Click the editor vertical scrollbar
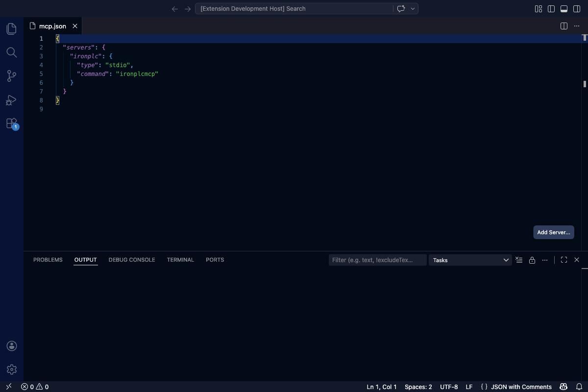The image size is (588, 392). tap(585, 142)
